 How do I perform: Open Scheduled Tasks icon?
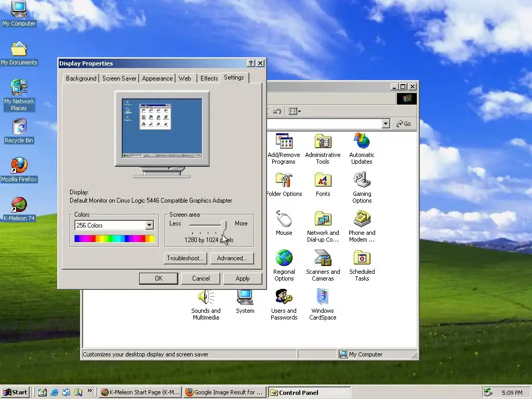click(x=362, y=265)
